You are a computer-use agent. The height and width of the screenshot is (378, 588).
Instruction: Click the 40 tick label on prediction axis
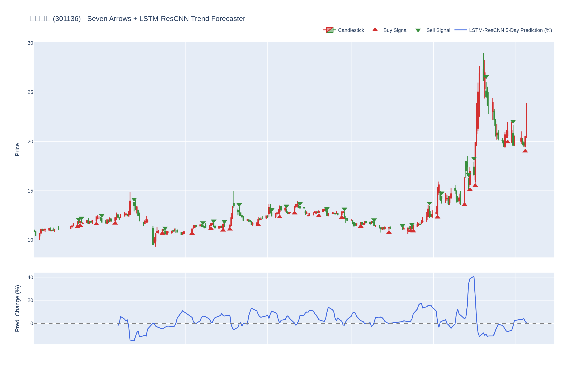coord(30,277)
